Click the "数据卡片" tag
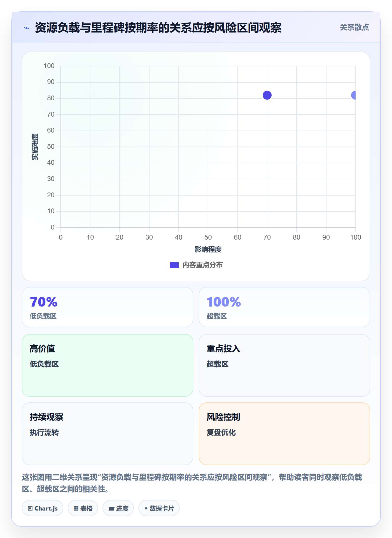The image size is (392, 538). click(159, 508)
